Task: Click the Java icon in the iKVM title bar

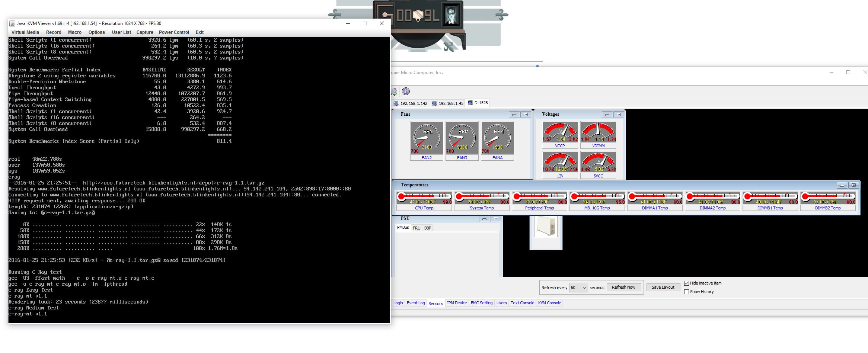Action: pyautogui.click(x=12, y=23)
